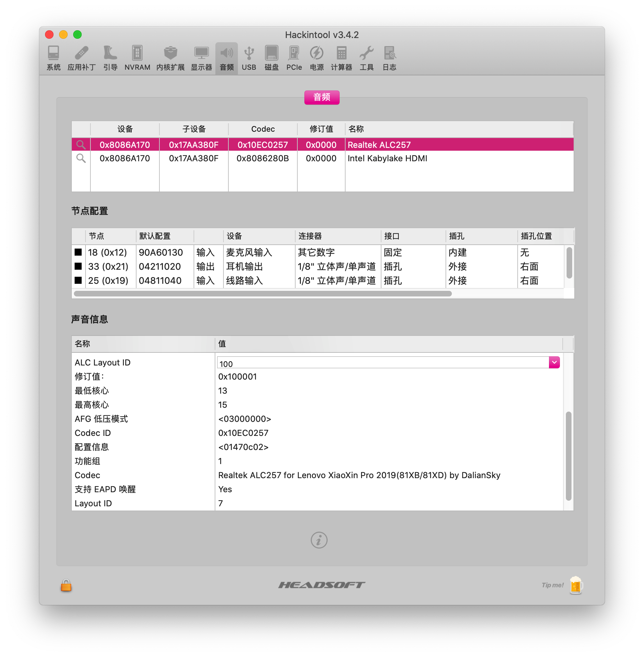Click the info icon below sound info

point(319,540)
